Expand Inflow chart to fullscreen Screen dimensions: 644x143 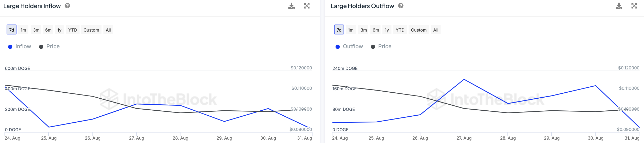307,6
